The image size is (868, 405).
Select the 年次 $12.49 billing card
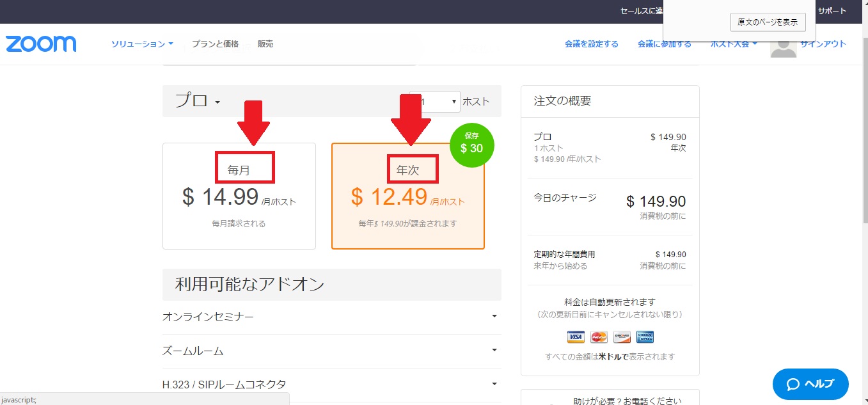click(x=408, y=196)
